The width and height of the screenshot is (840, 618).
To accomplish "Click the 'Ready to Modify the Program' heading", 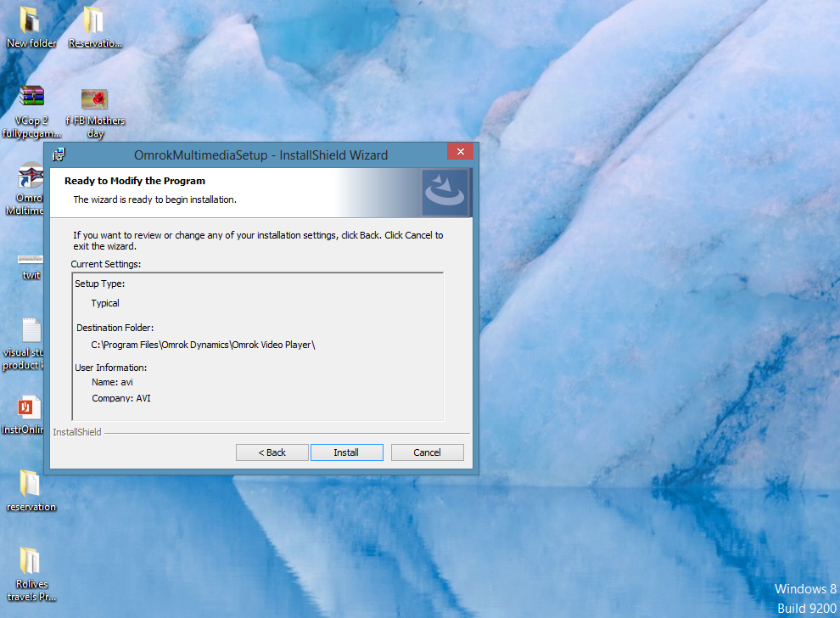I will [x=135, y=181].
